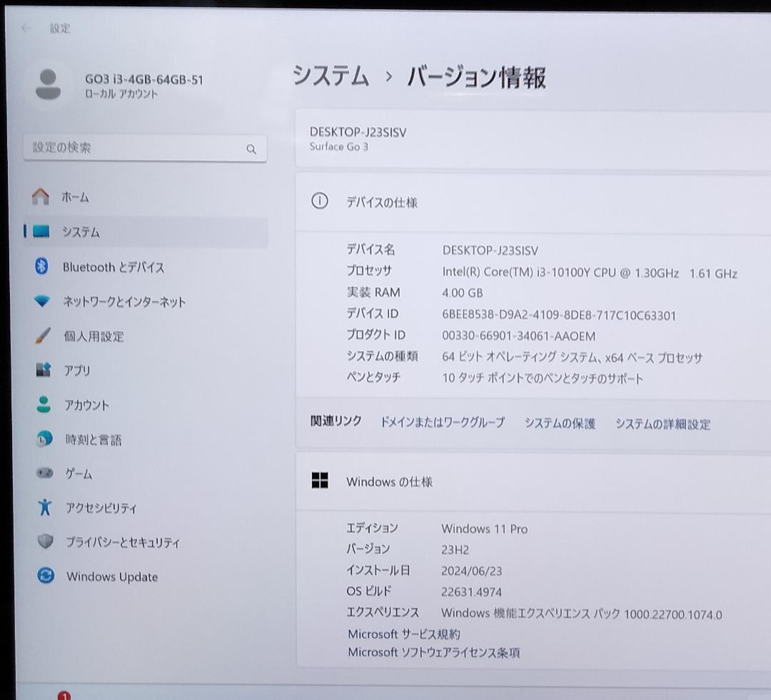771x700 pixels.
Task: Click the ゲーム controller icon
Action: pos(45,473)
